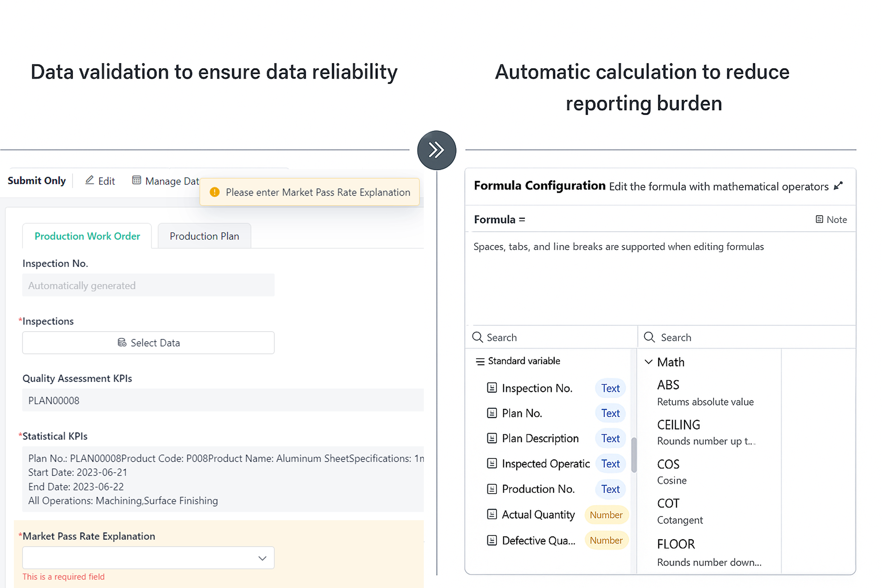The width and height of the screenshot is (882, 588).
Task: Choose the Actual Quantity number variable
Action: (x=538, y=514)
